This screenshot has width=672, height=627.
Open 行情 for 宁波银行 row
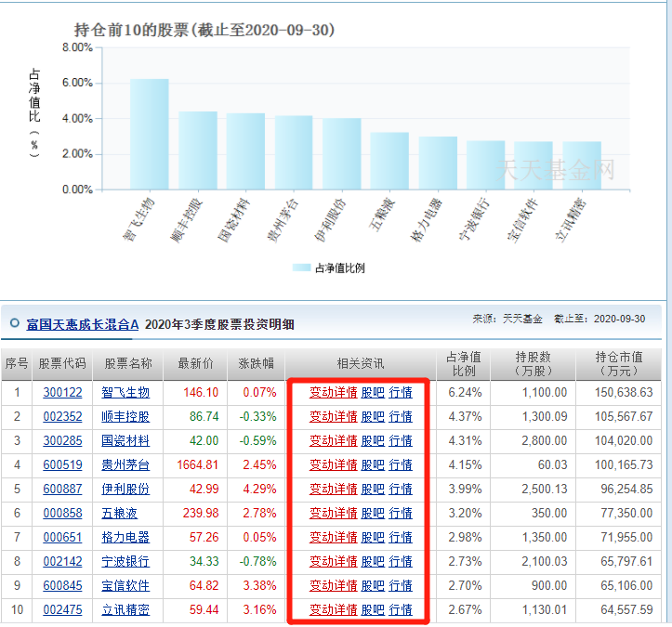coord(401,561)
